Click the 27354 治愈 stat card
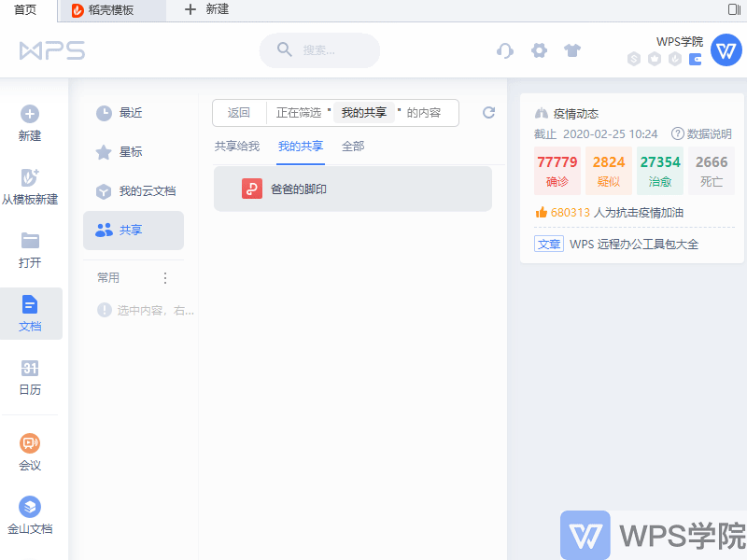This screenshot has width=747, height=560. (660, 171)
